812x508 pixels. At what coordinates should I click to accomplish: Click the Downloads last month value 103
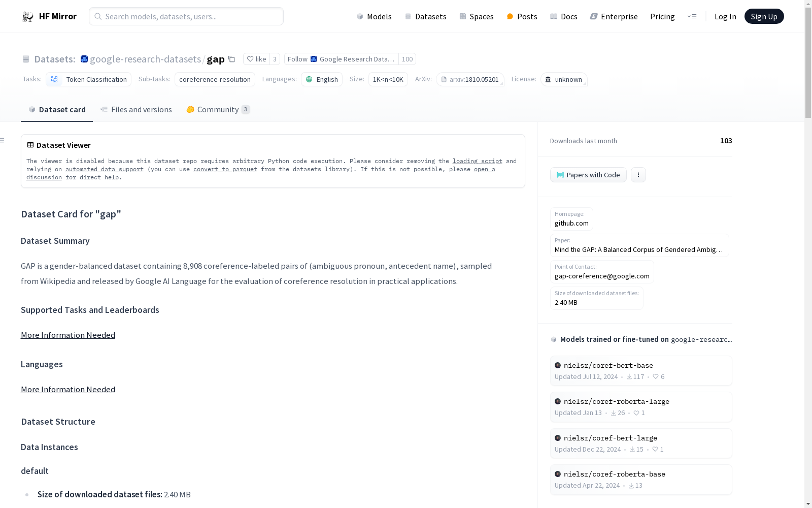click(726, 141)
